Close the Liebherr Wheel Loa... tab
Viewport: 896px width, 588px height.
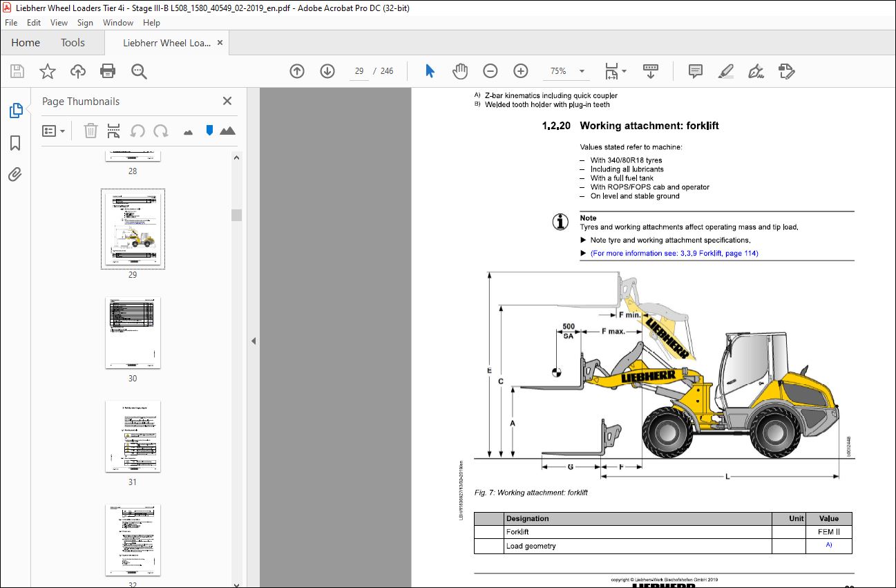tap(220, 43)
